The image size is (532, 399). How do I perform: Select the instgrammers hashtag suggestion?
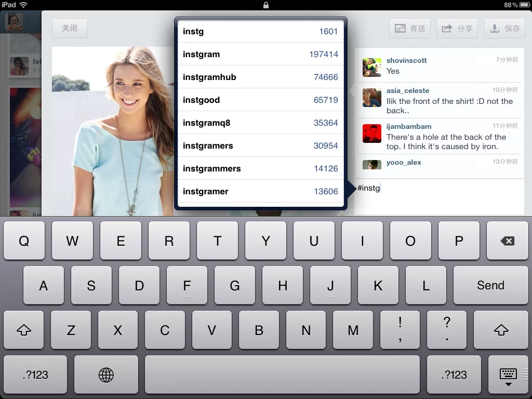click(x=261, y=168)
